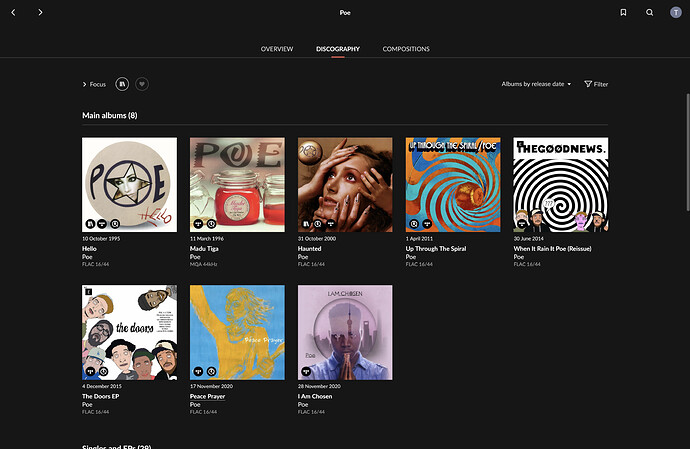The image size is (690, 449).
Task: Click TIDAL badge on The Doors EP cover
Action: (91, 372)
